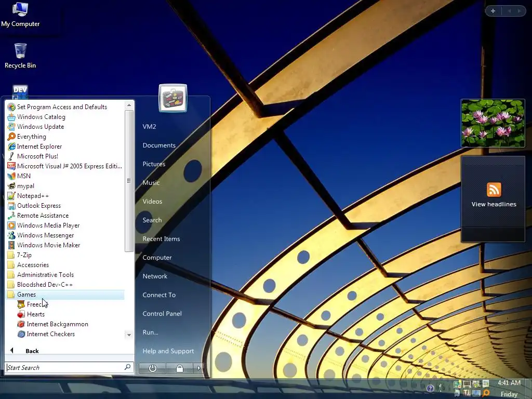Launch Microsoft Plus!
Screen dimensions: 532x399
pyautogui.click(x=65, y=156)
